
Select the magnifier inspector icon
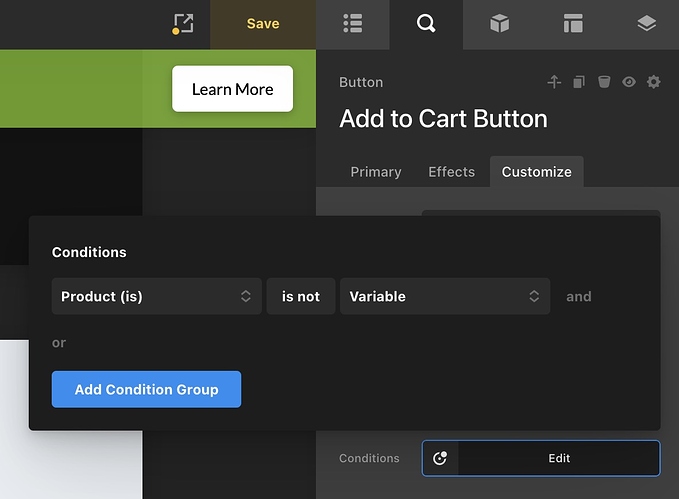point(426,24)
